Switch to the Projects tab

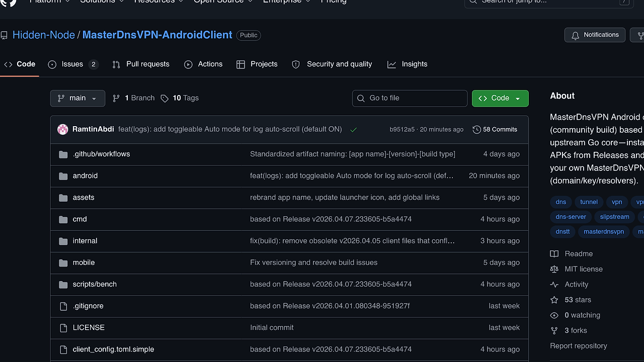pos(257,64)
